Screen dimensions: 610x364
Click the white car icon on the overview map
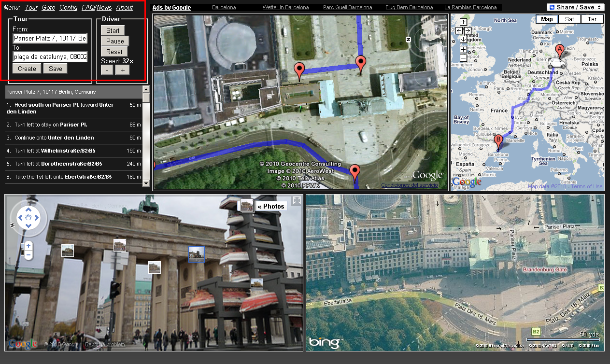click(x=557, y=64)
